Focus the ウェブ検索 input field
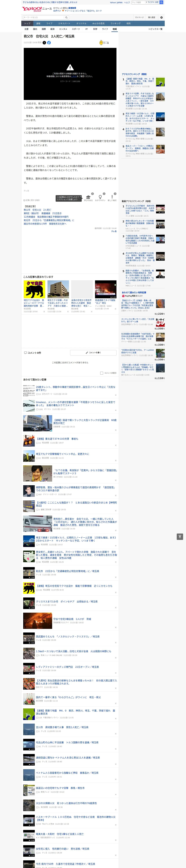Image resolution: width=186 pixels, height=868 pixels. point(138,2)
